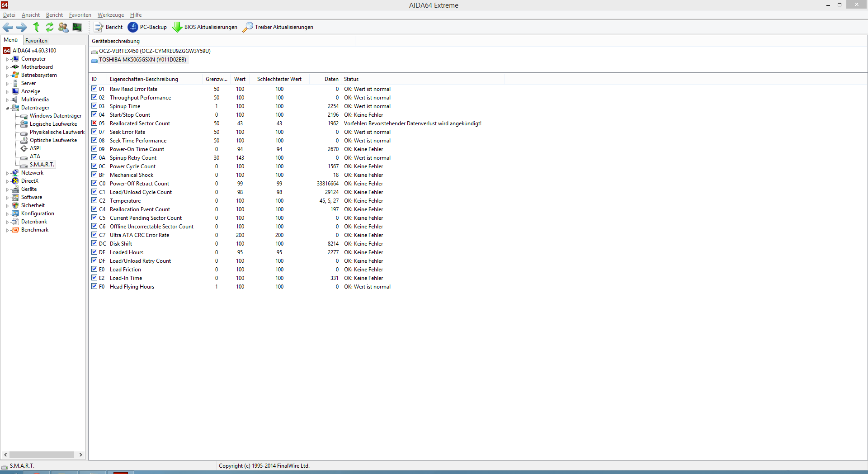868x474 pixels.
Task: Click the Motherboard tree icon
Action: click(x=15, y=67)
